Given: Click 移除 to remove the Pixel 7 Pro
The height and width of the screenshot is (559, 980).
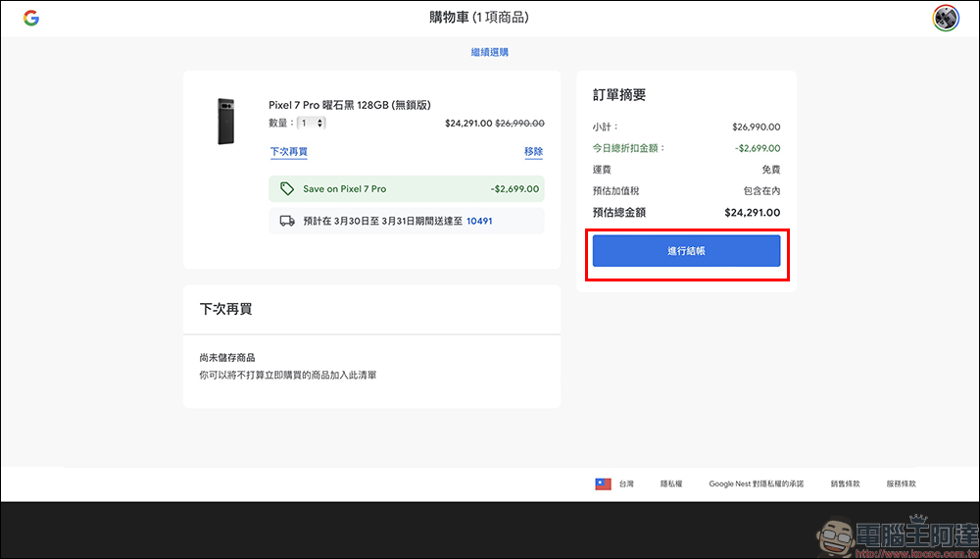Looking at the screenshot, I should [534, 151].
